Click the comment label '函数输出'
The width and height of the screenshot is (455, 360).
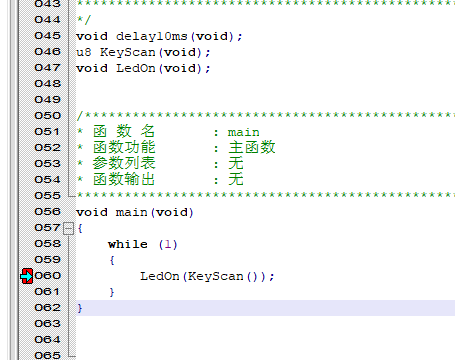coord(124,179)
